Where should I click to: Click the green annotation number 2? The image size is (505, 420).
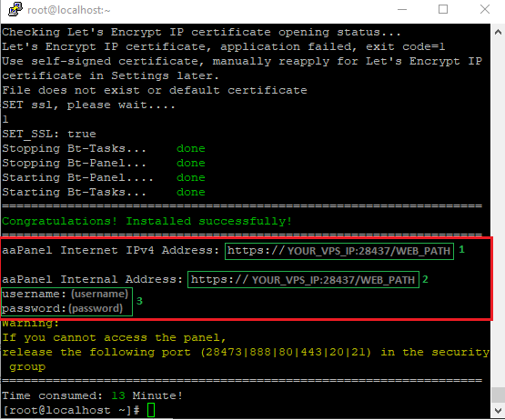tap(425, 279)
